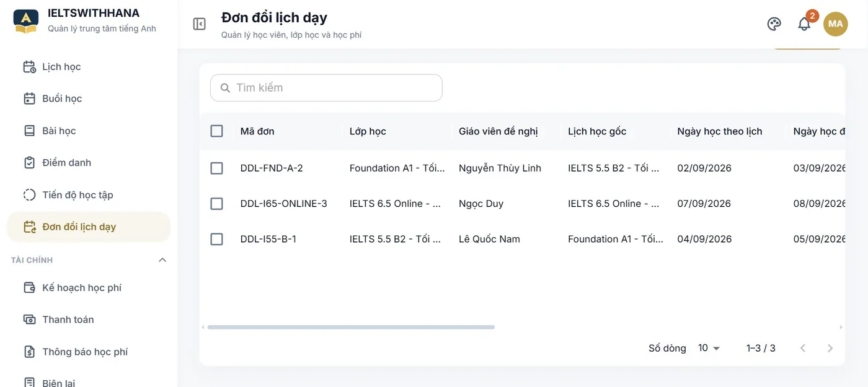
Task: Sort by Giáo viên đề nghị column header
Action: tap(498, 131)
